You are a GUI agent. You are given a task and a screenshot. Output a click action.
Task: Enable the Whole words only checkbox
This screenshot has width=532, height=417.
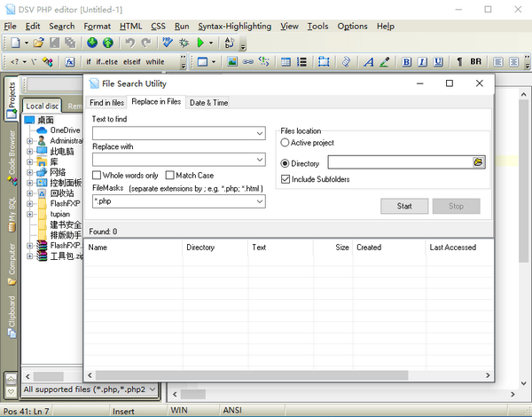pos(98,176)
